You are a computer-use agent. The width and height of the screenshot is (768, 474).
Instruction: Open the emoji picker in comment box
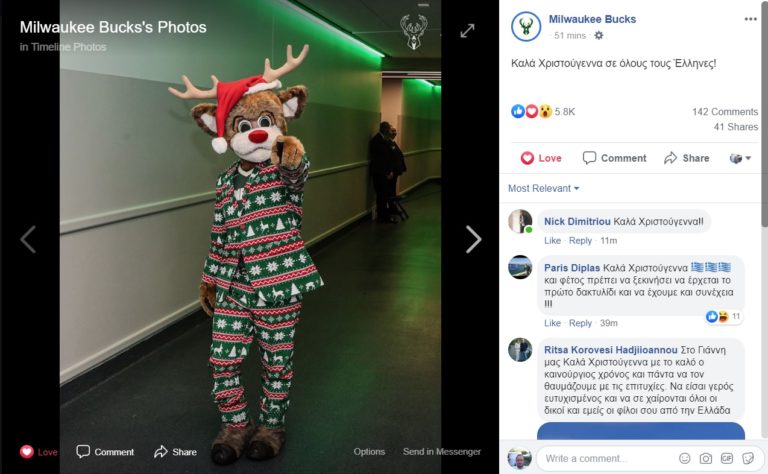[684, 458]
